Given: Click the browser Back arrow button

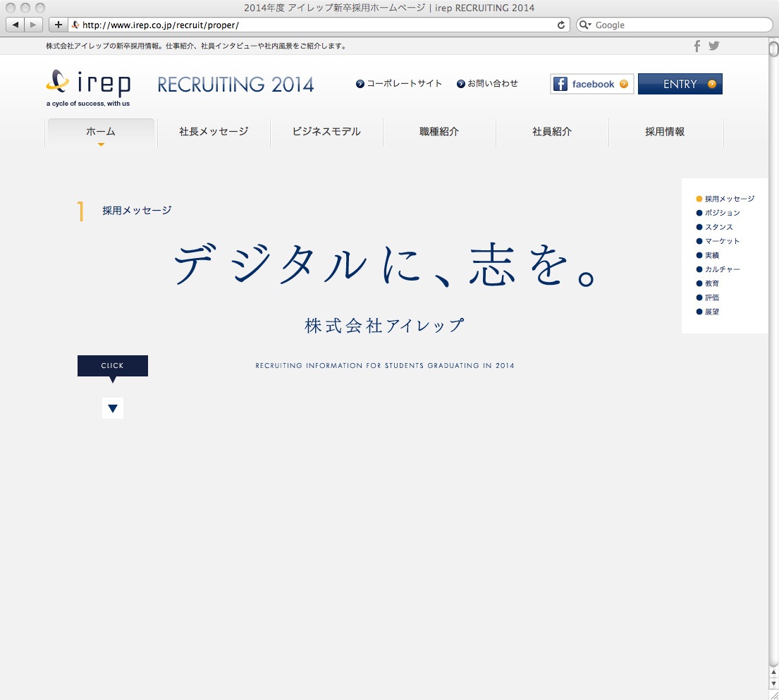Looking at the screenshot, I should click(15, 25).
